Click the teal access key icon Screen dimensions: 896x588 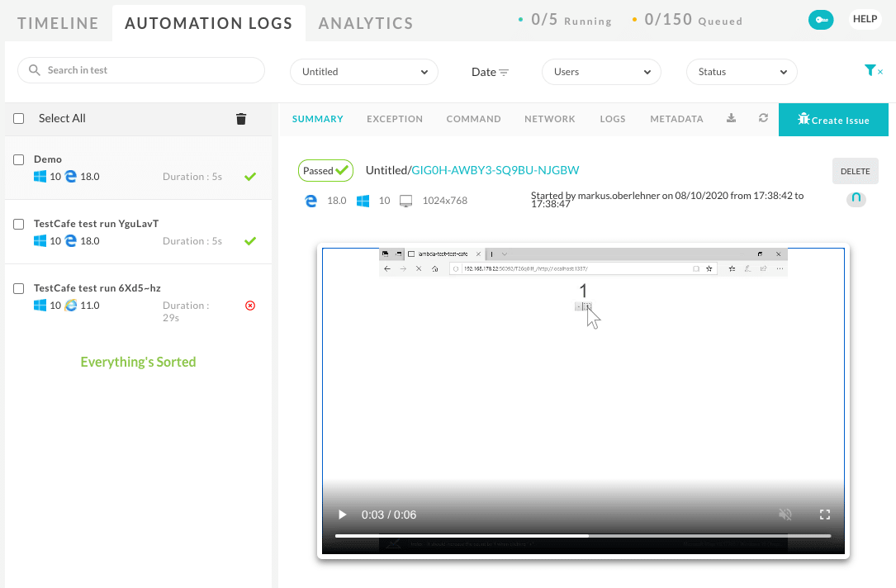821,21
